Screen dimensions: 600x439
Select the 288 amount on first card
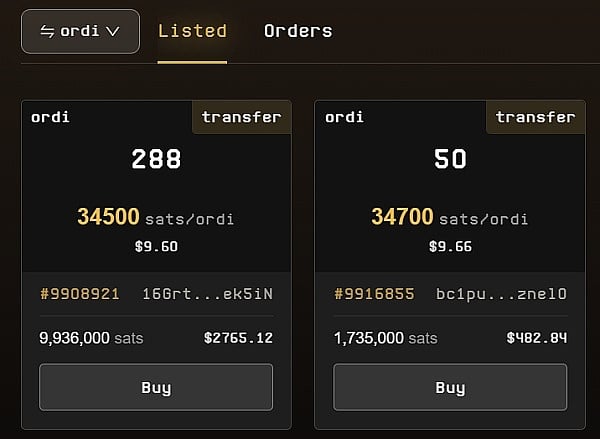[156, 159]
